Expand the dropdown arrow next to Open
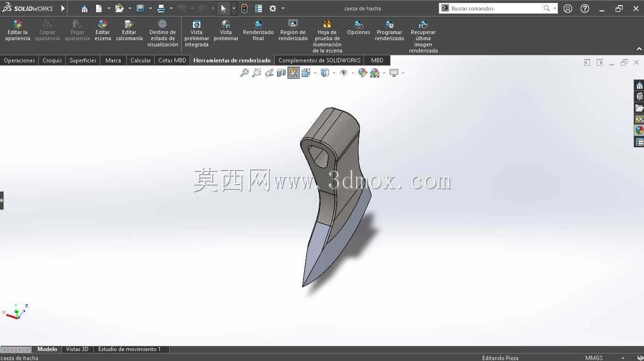This screenshot has width=644, height=361. [130, 9]
